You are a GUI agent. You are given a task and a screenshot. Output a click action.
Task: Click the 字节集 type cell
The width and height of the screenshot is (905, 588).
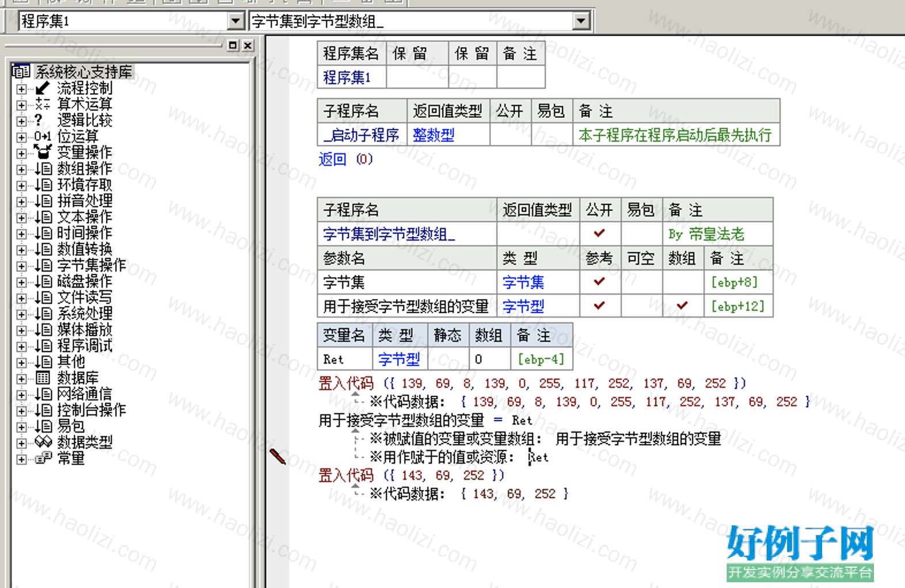(x=538, y=282)
